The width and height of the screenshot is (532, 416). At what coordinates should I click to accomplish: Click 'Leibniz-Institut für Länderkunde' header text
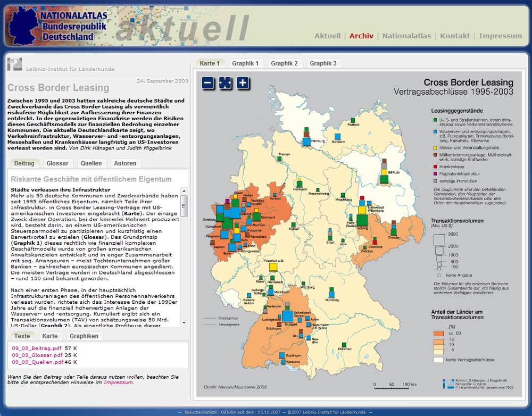tap(70, 69)
